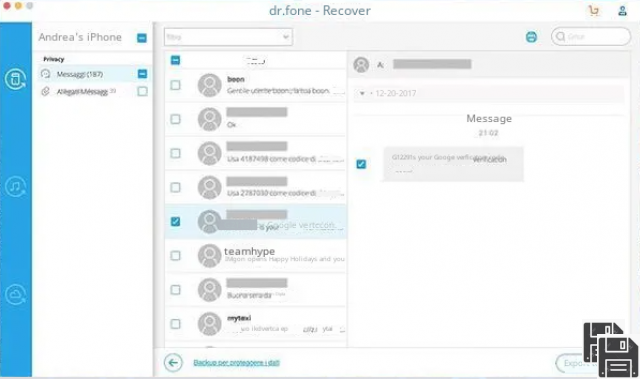This screenshot has height=379, width=640.
Task: Open conversation with 'Usa 2787030' code
Action: (x=256, y=187)
